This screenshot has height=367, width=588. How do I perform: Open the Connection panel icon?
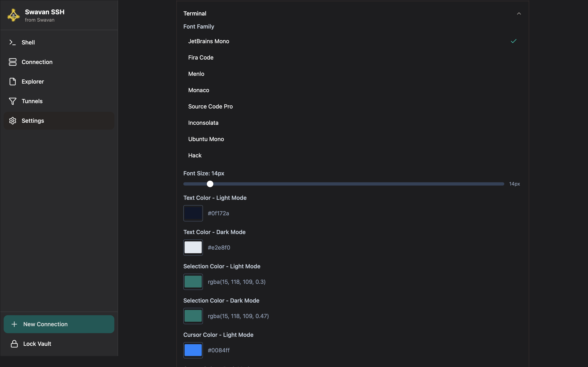coord(13,62)
